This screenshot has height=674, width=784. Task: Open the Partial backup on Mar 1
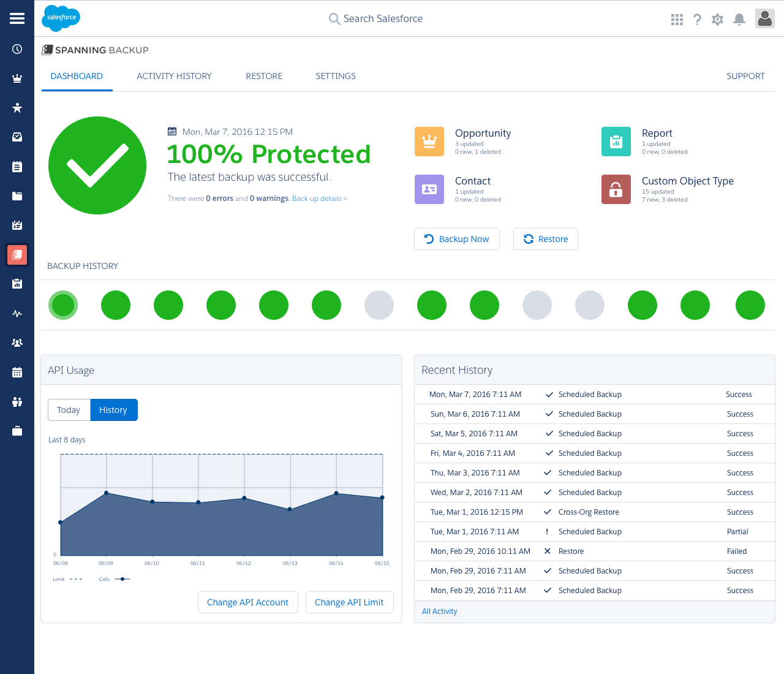click(595, 532)
